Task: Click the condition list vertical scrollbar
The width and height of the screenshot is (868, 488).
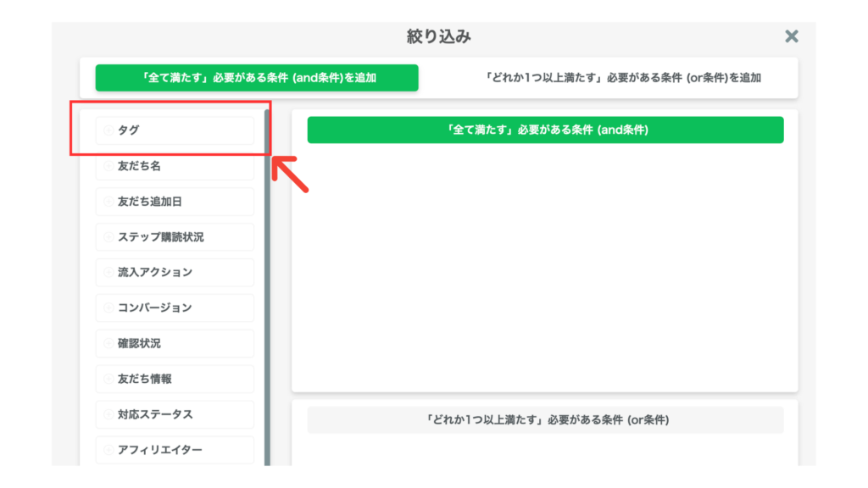Action: [267, 288]
